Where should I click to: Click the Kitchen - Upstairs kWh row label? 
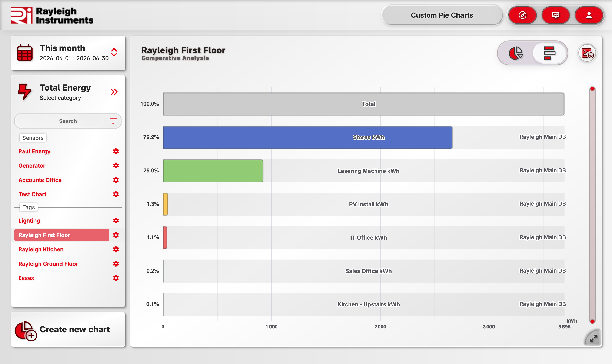pyautogui.click(x=369, y=304)
